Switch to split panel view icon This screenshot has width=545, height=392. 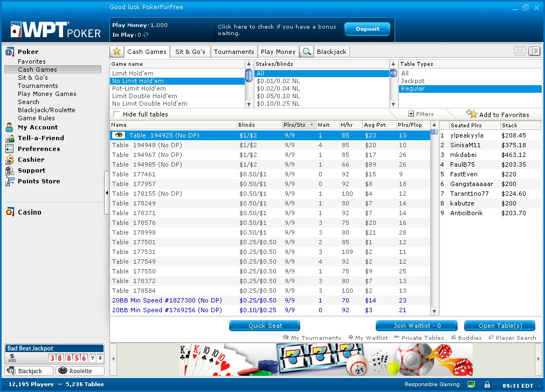(534, 51)
